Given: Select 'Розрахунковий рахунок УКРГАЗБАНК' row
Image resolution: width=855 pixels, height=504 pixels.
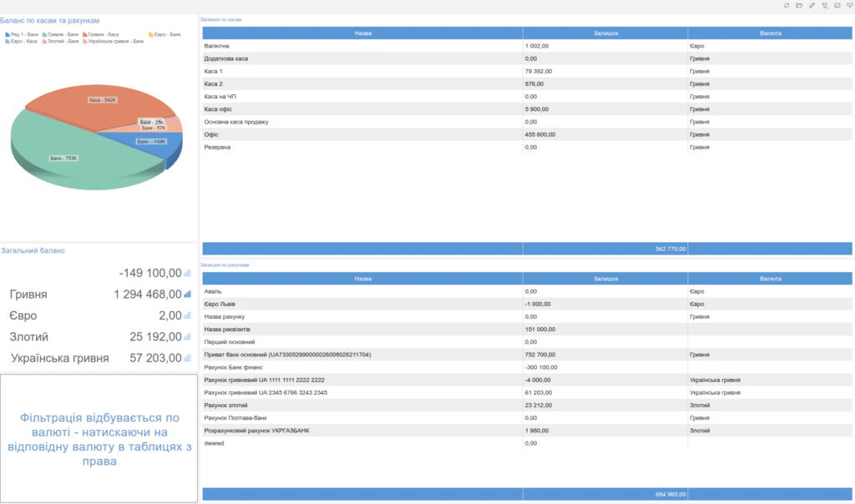Looking at the screenshot, I should (528, 431).
